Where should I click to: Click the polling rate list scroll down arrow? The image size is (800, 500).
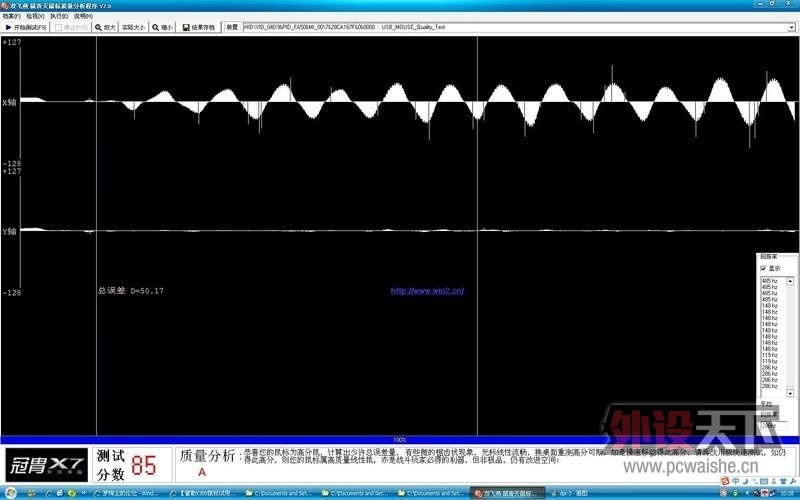[x=790, y=392]
